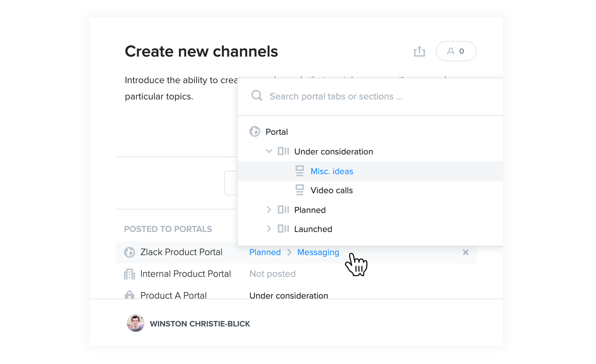Click the Internal Product Portal name
596x364 pixels.
click(x=186, y=274)
